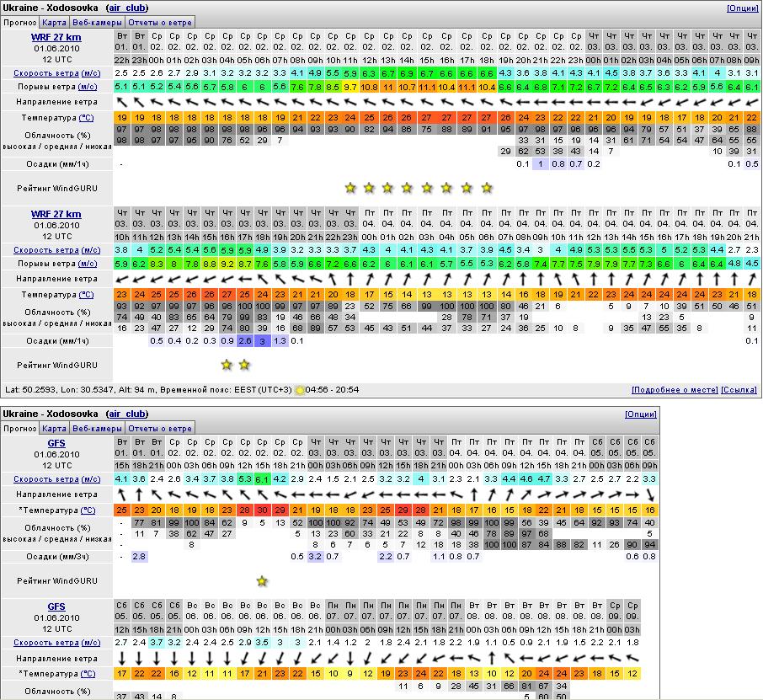Open air_club link in the top widget title
Viewport: 763px width, 700px height.
pos(126,8)
